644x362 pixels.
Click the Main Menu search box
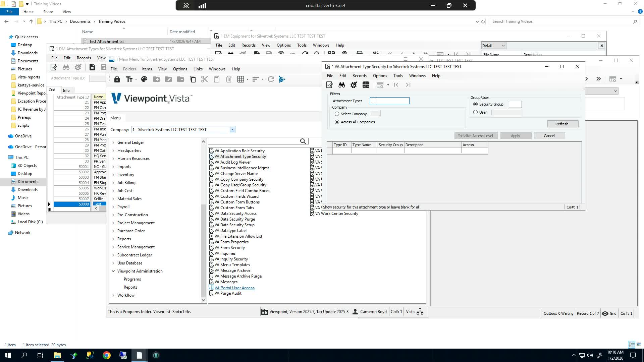[254, 141]
